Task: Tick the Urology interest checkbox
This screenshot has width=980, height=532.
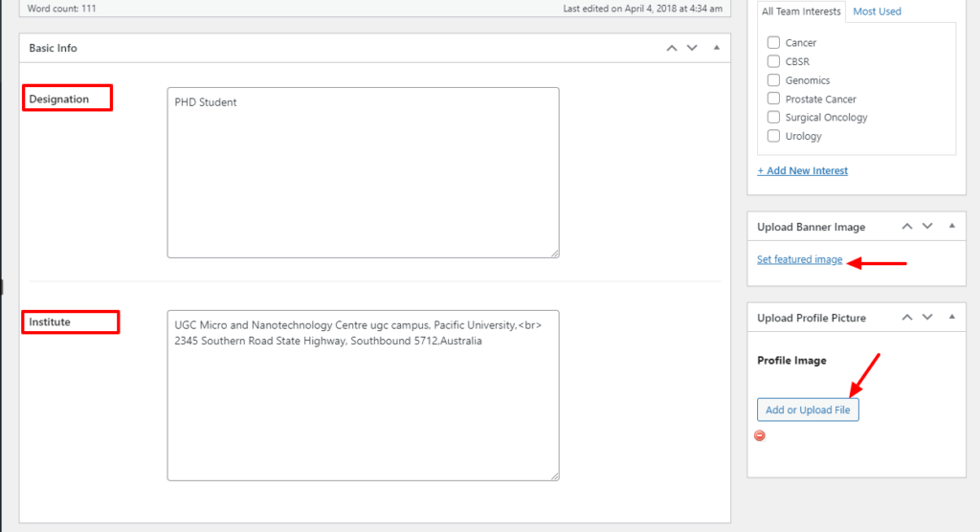Action: pos(773,136)
